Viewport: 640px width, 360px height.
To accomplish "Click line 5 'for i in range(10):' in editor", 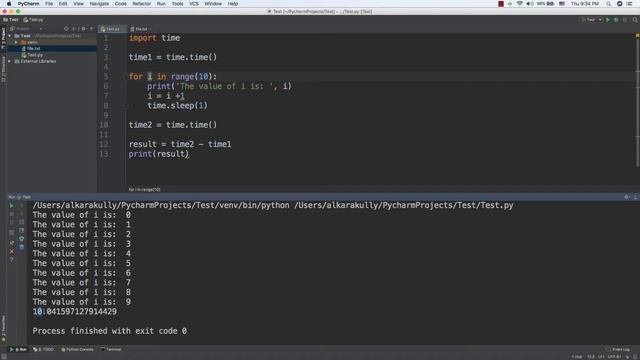I will coord(173,76).
